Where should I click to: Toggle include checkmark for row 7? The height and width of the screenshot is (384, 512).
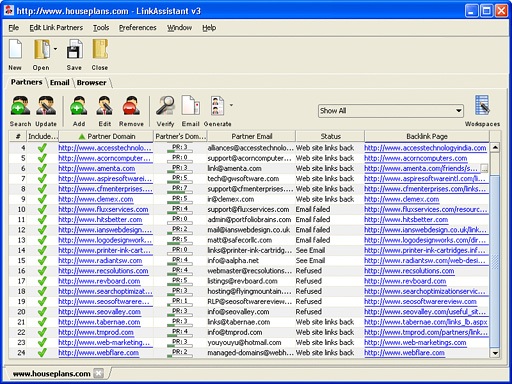coord(42,179)
